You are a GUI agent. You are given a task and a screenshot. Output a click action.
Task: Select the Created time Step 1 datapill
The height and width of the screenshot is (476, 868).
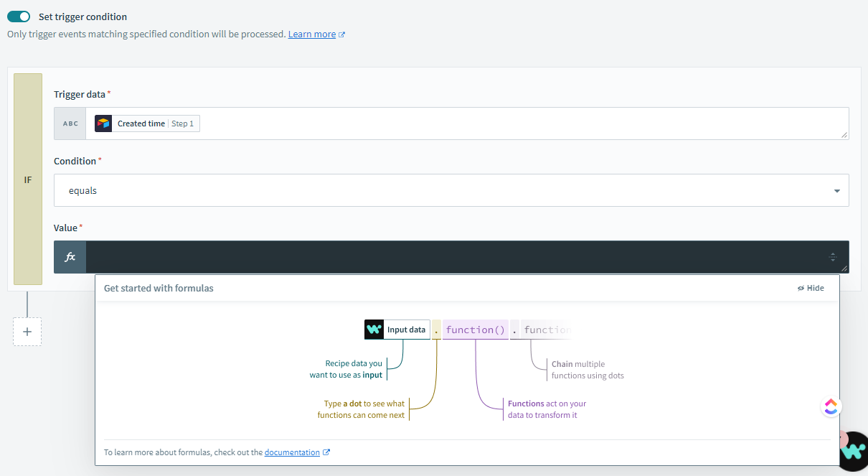(146, 123)
